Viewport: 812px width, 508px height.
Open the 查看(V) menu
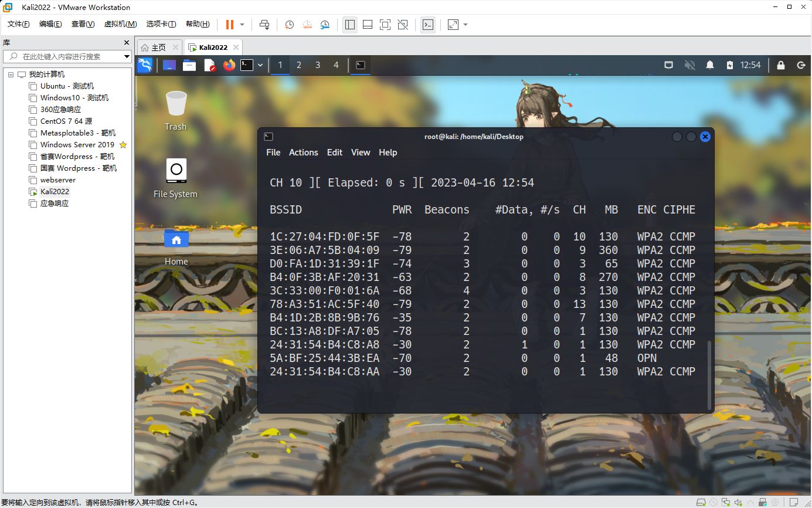click(83, 24)
